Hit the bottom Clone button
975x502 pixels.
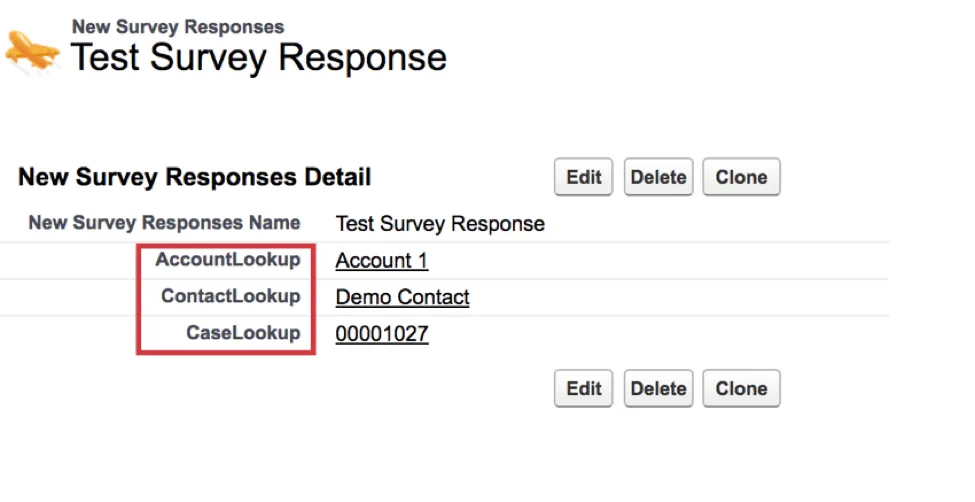[741, 389]
